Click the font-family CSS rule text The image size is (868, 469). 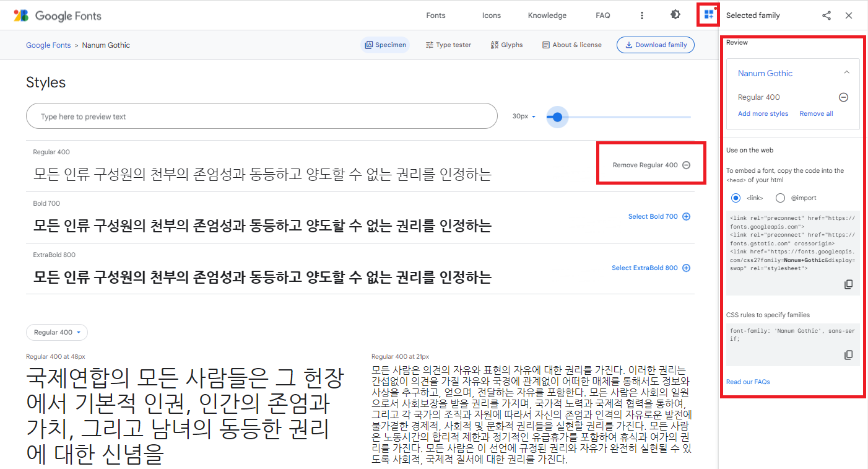(x=792, y=335)
